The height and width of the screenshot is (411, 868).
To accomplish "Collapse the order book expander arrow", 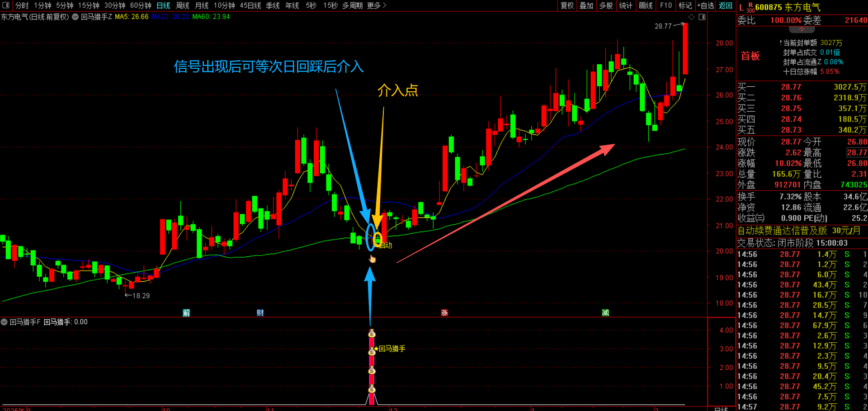I will [802, 29].
